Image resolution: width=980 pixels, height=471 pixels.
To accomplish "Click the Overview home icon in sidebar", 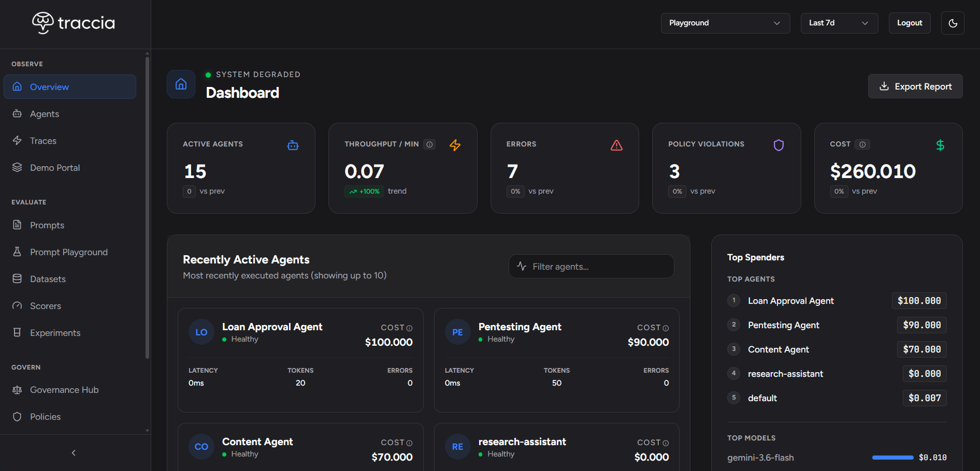I will click(x=17, y=87).
